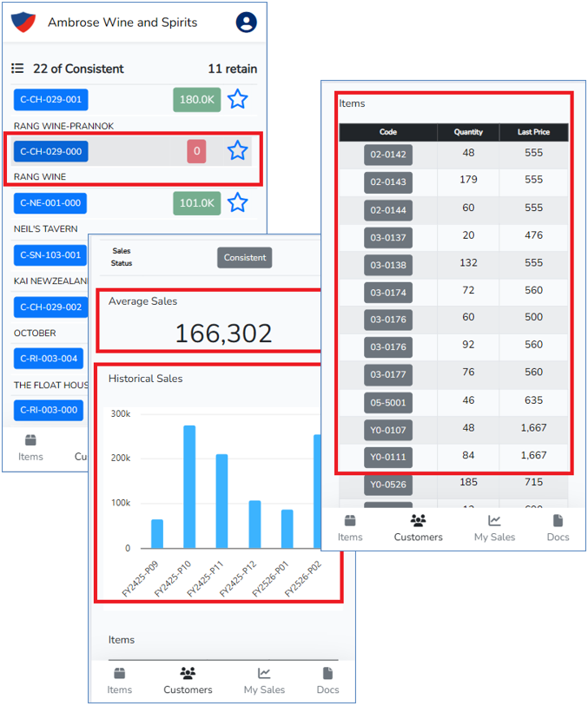The height and width of the screenshot is (706, 588).
Task: Open Items tab in middle window
Action: (x=119, y=681)
